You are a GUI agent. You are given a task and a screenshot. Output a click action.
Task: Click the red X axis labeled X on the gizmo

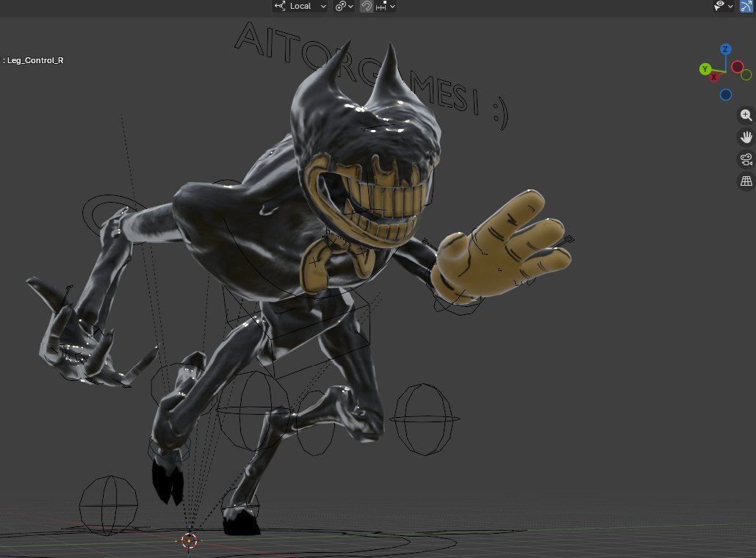click(714, 76)
